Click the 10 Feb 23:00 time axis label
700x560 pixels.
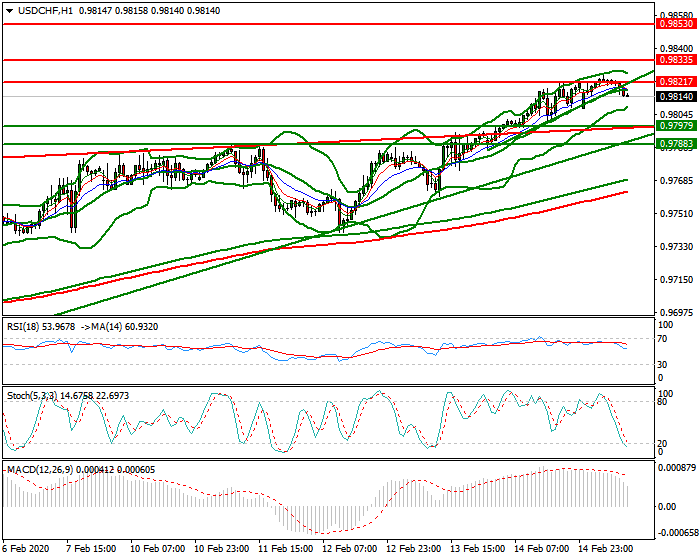(221, 548)
